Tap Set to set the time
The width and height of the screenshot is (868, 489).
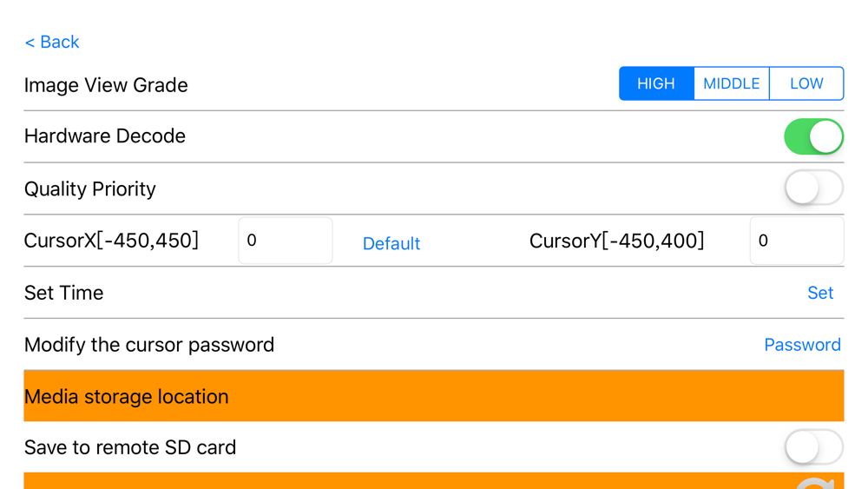point(820,293)
